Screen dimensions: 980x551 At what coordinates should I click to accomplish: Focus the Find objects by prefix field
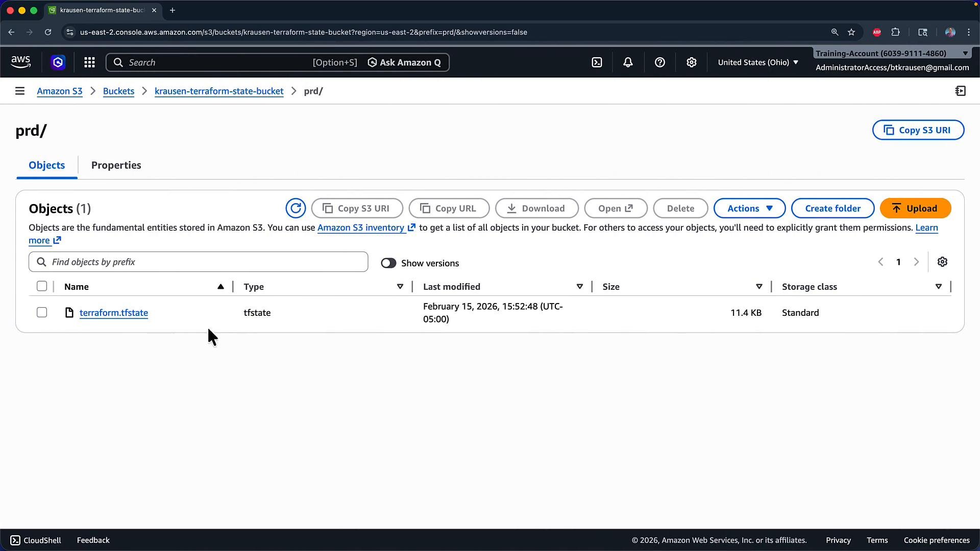198,262
